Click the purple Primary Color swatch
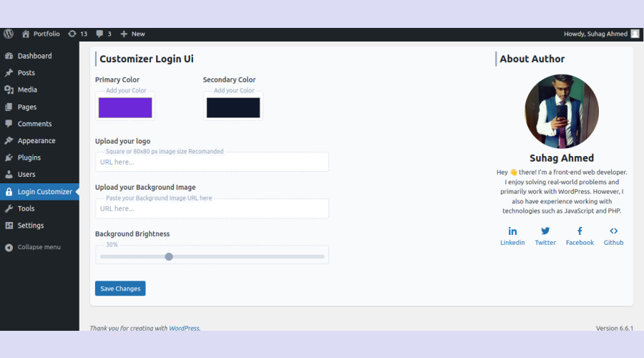This screenshot has width=644, height=358. click(x=125, y=107)
